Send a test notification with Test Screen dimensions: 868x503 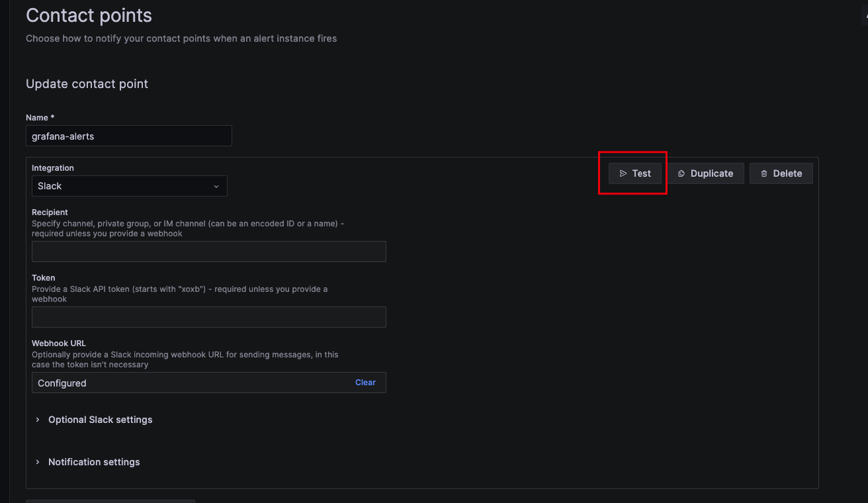[x=634, y=173]
